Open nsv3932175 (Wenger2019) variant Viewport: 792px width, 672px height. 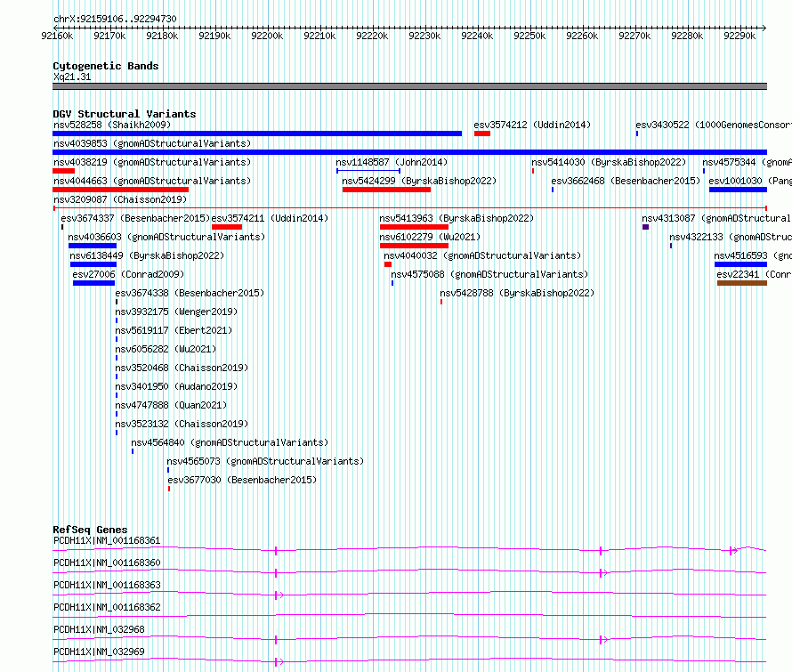176,312
